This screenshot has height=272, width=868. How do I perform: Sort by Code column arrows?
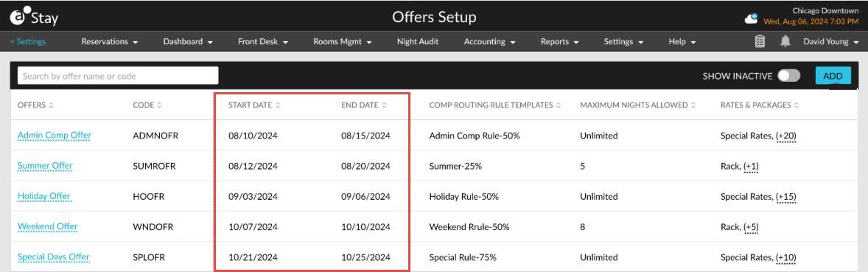[159, 105]
